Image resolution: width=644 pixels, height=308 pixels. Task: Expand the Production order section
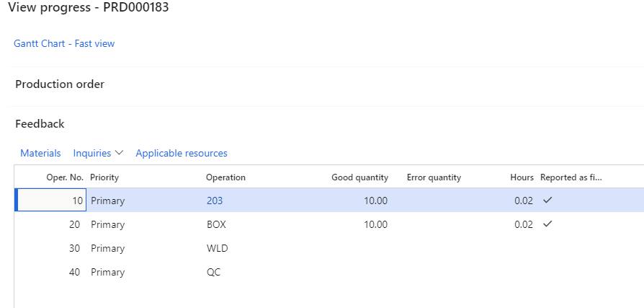60,84
